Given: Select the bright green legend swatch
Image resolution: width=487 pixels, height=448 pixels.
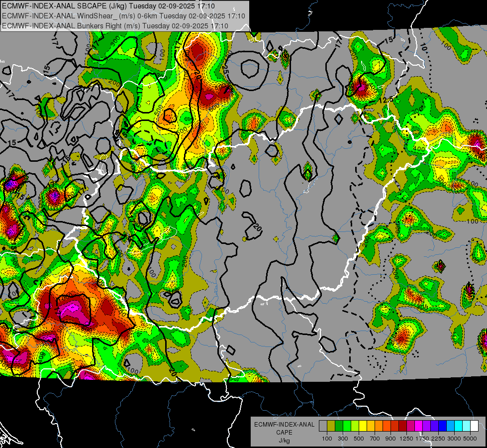Looking at the screenshot, I should click(347, 426).
